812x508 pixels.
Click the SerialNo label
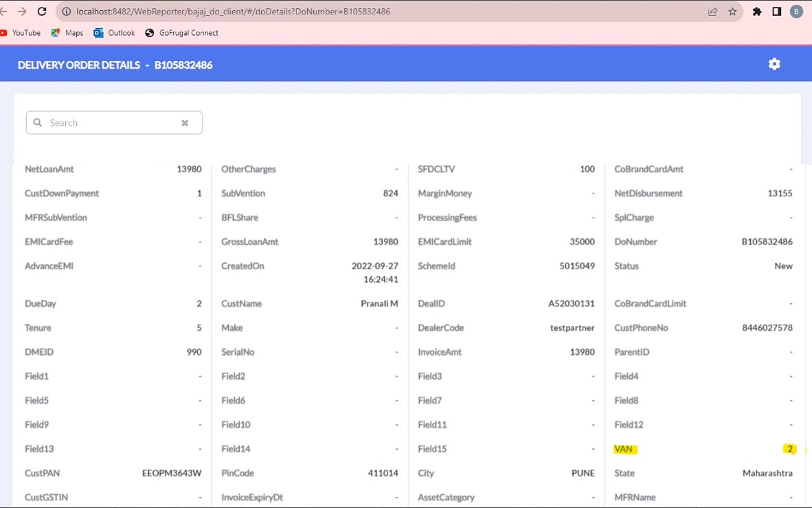pos(238,352)
